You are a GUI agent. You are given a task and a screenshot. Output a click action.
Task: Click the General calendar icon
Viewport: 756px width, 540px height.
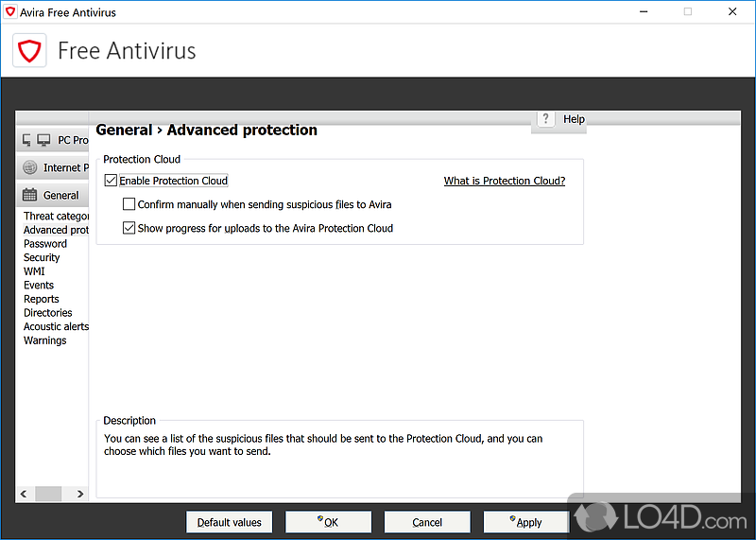click(x=29, y=195)
